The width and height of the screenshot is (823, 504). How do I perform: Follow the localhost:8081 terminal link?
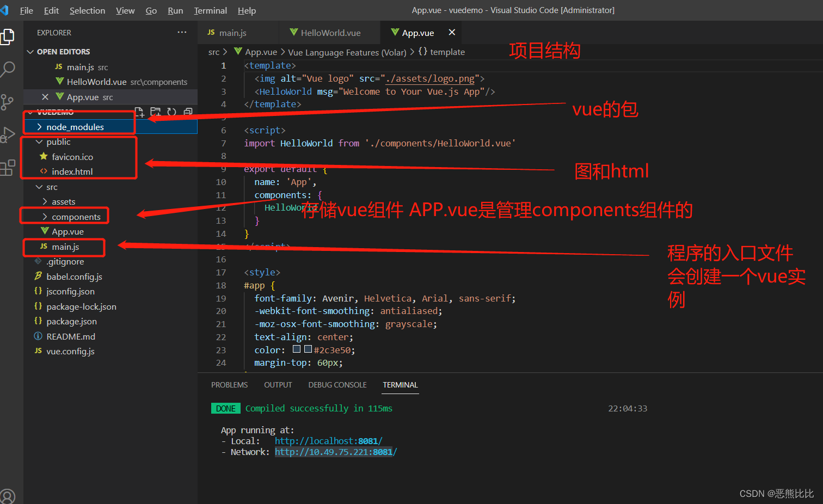click(x=328, y=441)
